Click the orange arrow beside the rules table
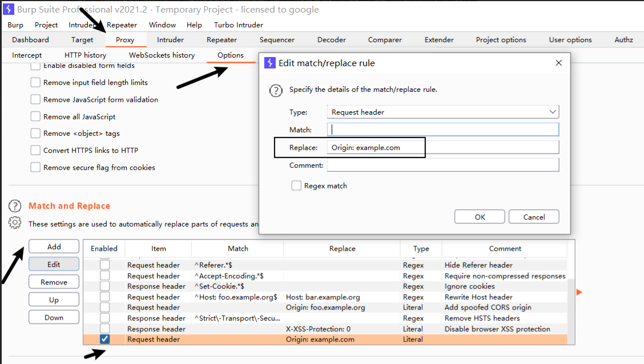Viewport: 644px width, 364px height. click(579, 292)
